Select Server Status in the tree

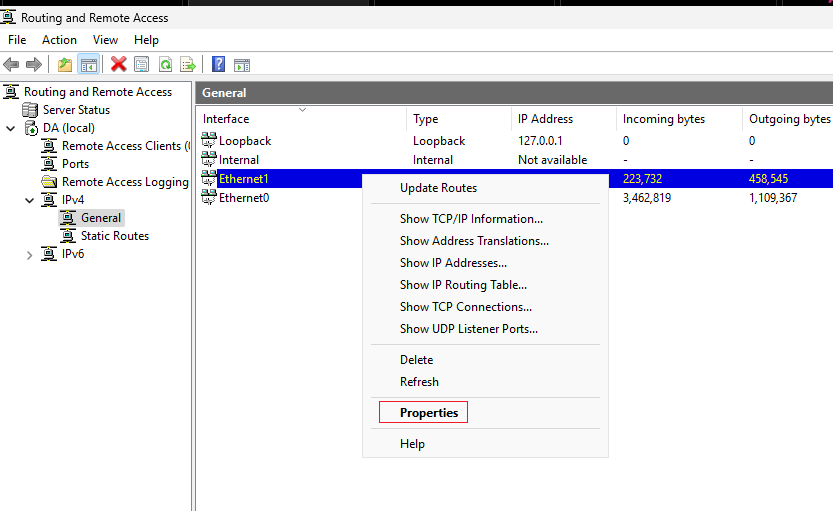click(x=76, y=110)
